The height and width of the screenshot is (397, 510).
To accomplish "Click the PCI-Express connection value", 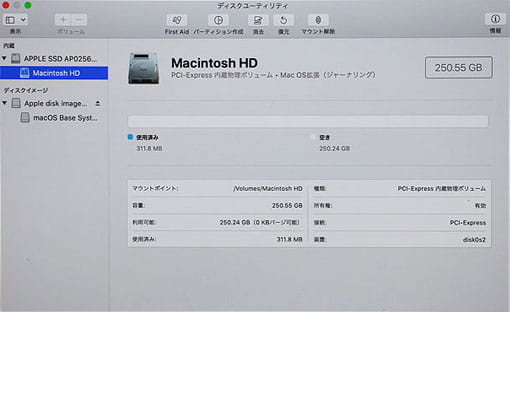I will tap(468, 223).
